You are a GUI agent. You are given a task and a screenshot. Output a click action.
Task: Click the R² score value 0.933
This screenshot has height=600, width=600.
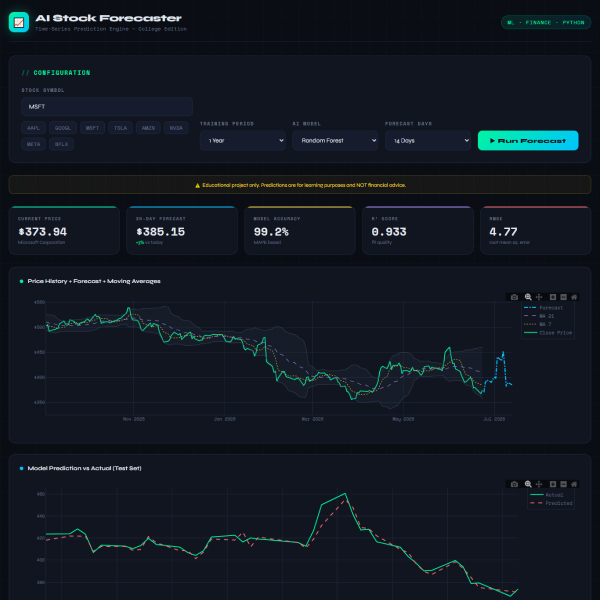[x=389, y=232]
